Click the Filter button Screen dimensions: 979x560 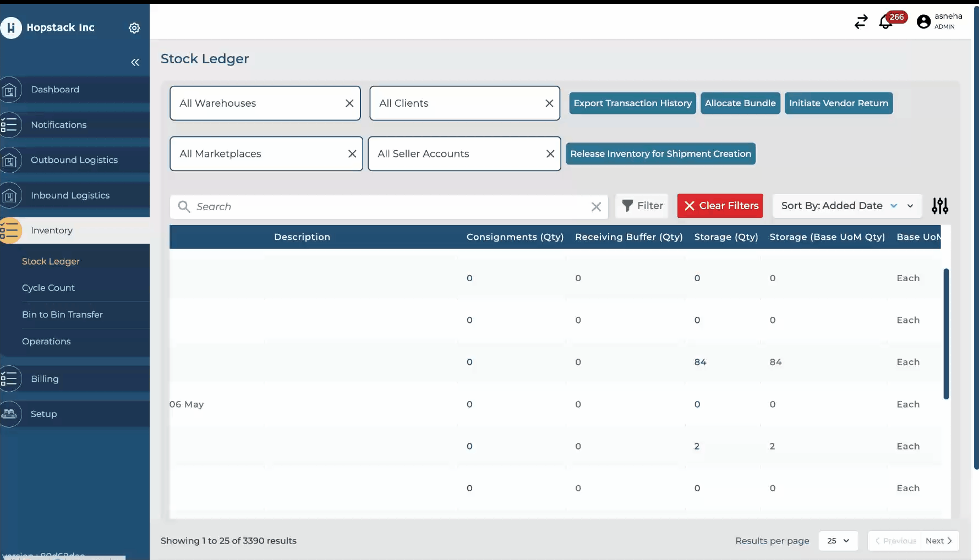pyautogui.click(x=642, y=206)
